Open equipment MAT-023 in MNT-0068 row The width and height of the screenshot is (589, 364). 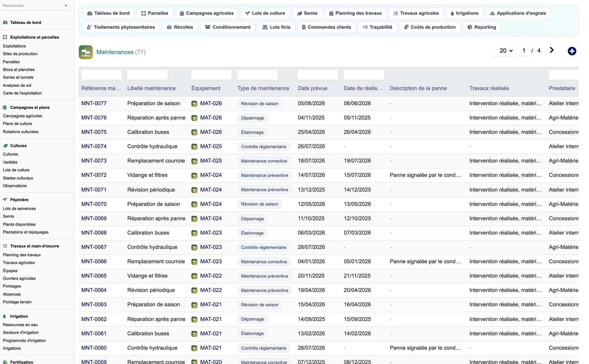click(x=211, y=233)
